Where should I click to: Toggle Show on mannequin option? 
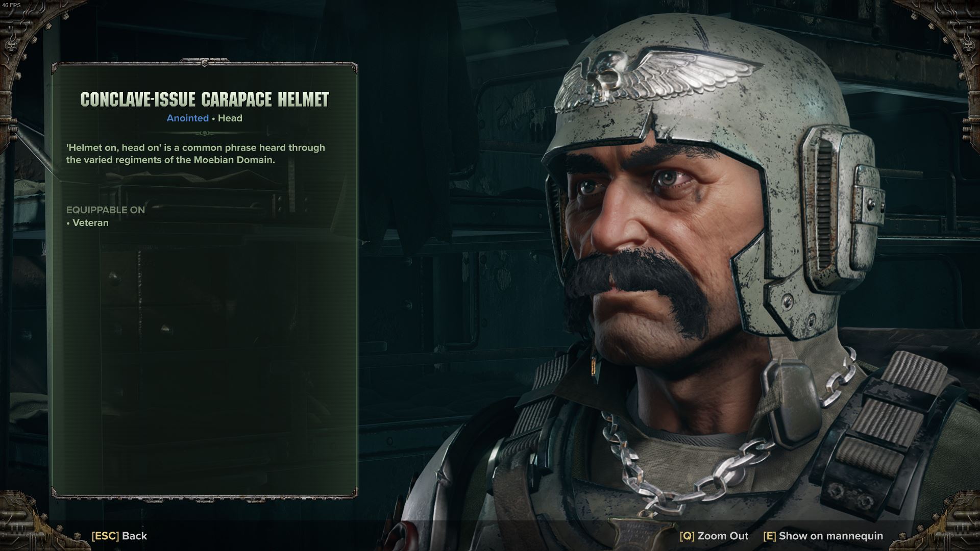(823, 536)
